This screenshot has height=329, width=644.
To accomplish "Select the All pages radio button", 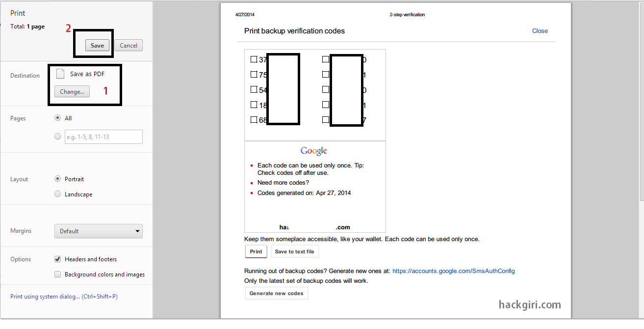I will [58, 118].
